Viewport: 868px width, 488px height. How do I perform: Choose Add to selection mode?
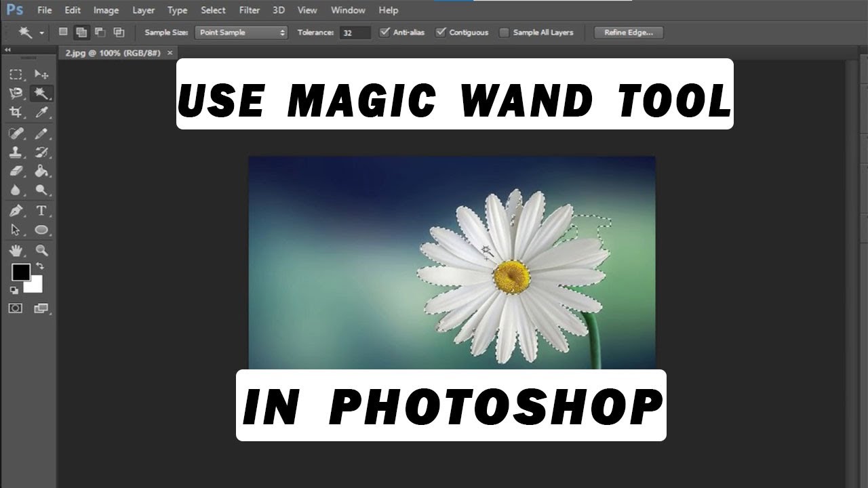[81, 32]
